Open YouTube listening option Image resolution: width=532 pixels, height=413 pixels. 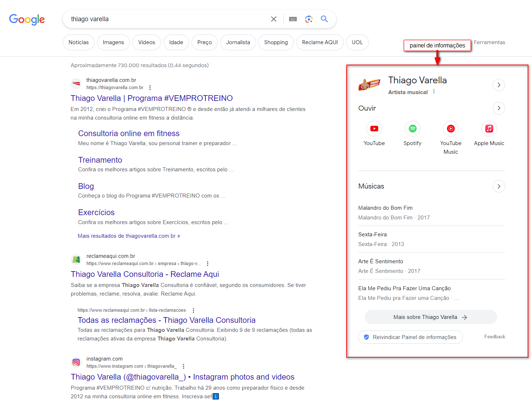pos(374,129)
